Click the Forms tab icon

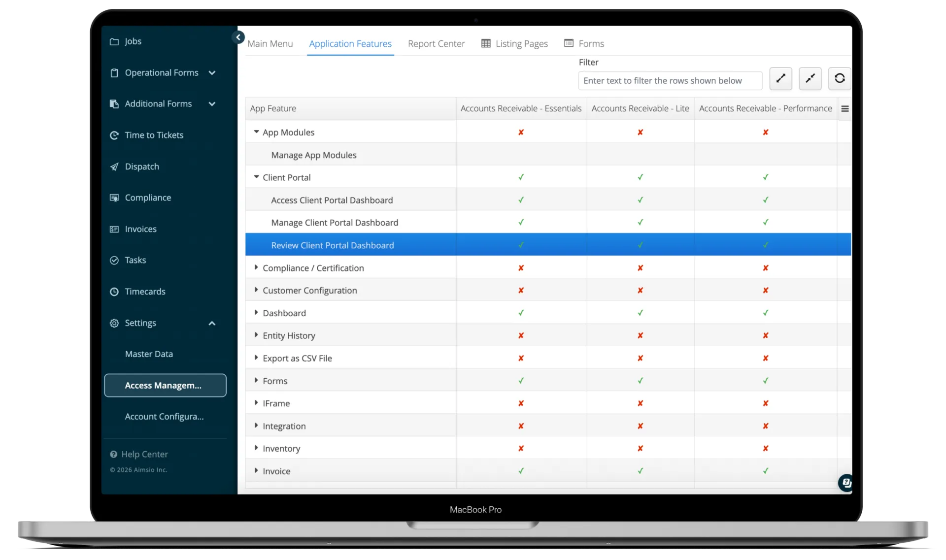(569, 43)
